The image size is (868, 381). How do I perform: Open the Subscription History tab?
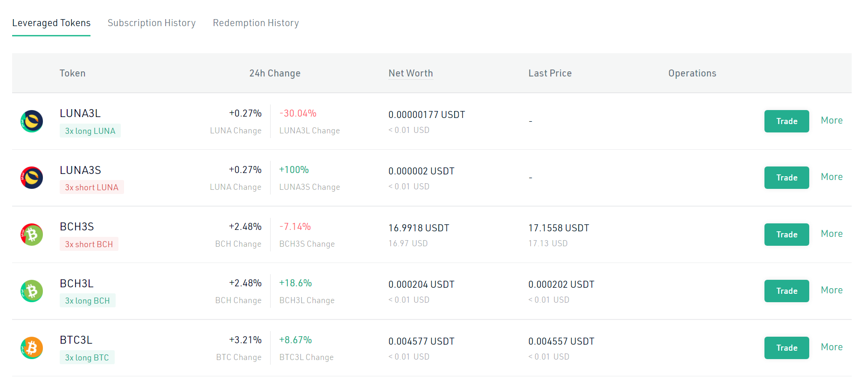point(152,23)
